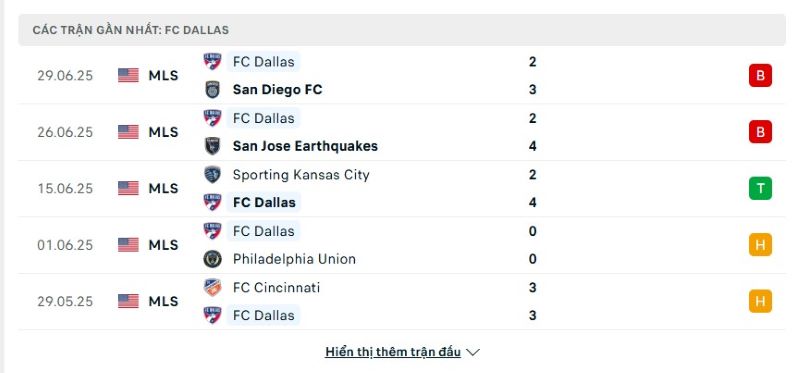Viewport: 800px width, 373px height.
Task: Click the Các trận gần nhất: FC Dallas header
Action: click(x=131, y=30)
